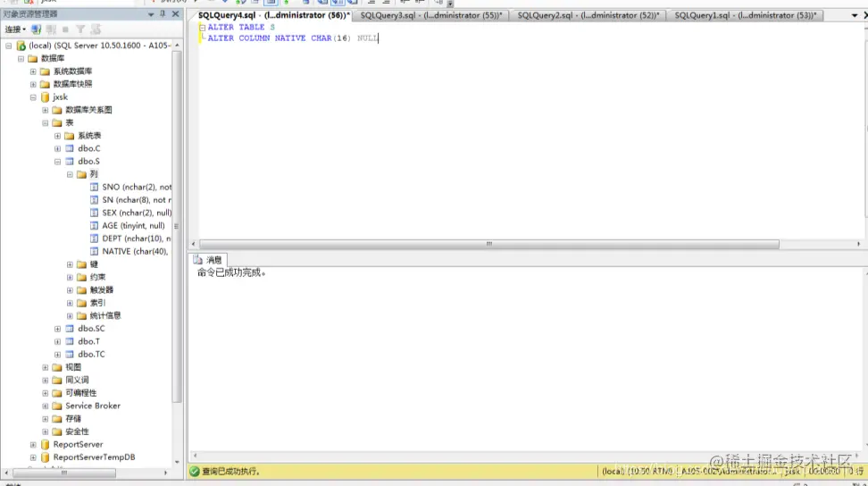The image size is (868, 486).
Task: Click the green query success status icon
Action: pos(195,471)
